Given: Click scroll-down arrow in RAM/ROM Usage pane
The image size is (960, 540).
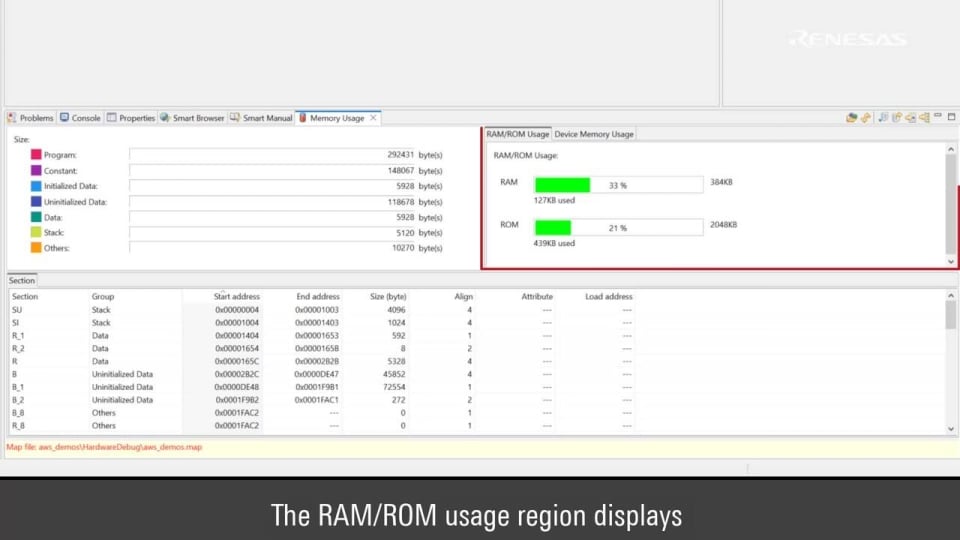Looking at the screenshot, I should [x=950, y=261].
